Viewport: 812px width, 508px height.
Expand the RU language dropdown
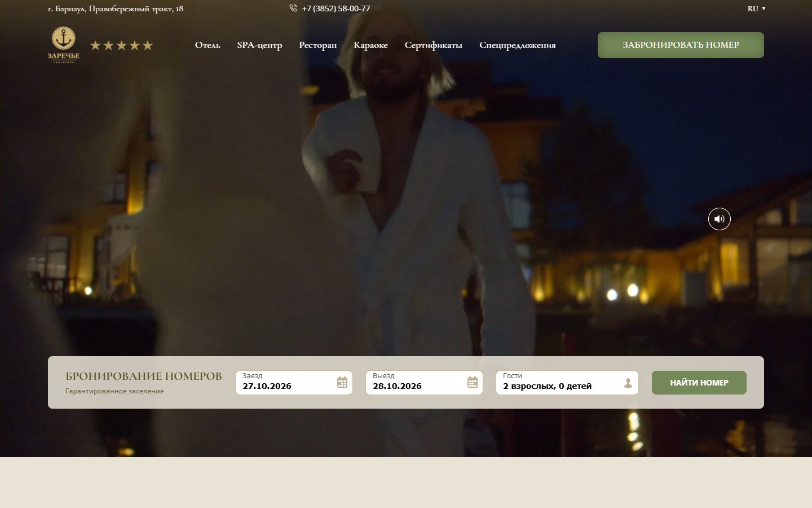(756, 8)
